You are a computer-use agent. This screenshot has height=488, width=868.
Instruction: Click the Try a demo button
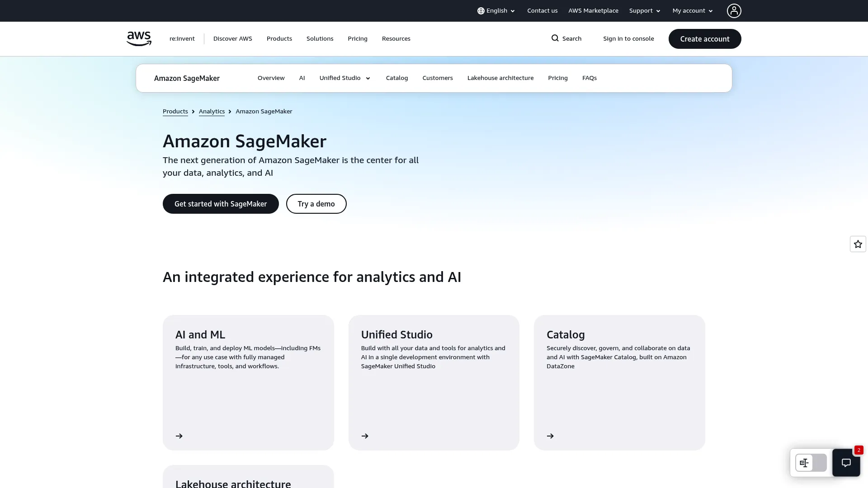(x=316, y=204)
